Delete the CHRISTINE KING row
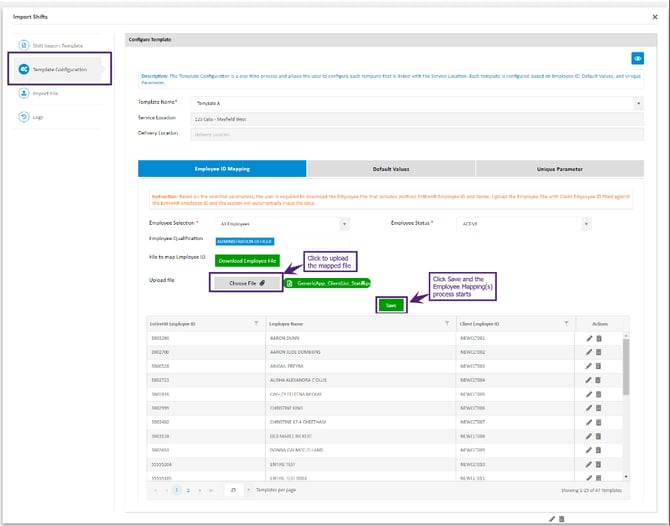This screenshot has width=670, height=526. pyautogui.click(x=598, y=408)
